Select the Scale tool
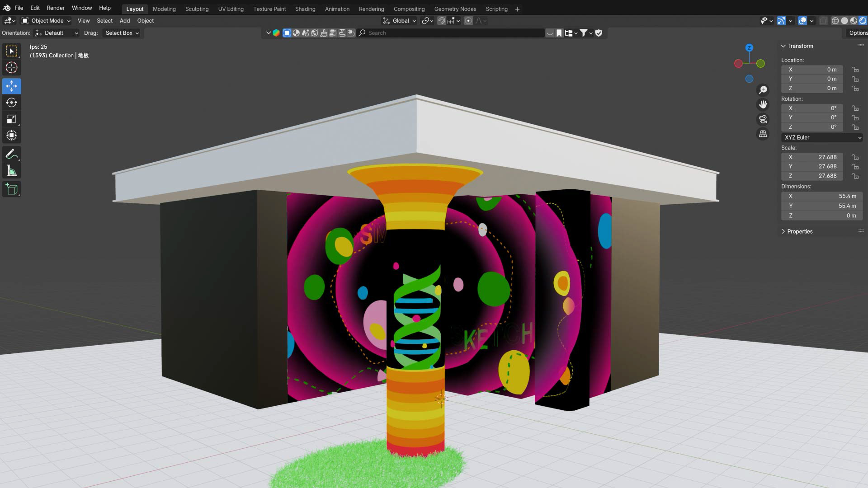Viewport: 868px width, 488px height. click(x=11, y=119)
